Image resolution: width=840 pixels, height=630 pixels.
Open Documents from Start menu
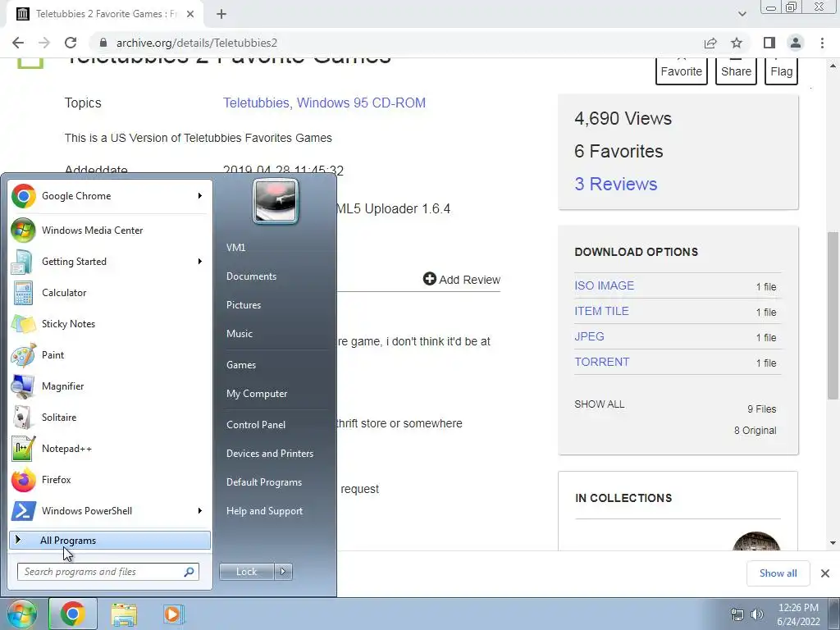[x=251, y=276]
